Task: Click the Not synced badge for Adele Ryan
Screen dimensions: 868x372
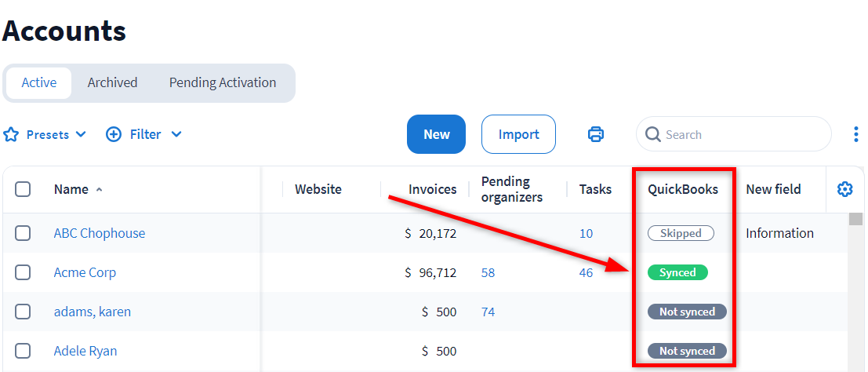Action: (687, 351)
